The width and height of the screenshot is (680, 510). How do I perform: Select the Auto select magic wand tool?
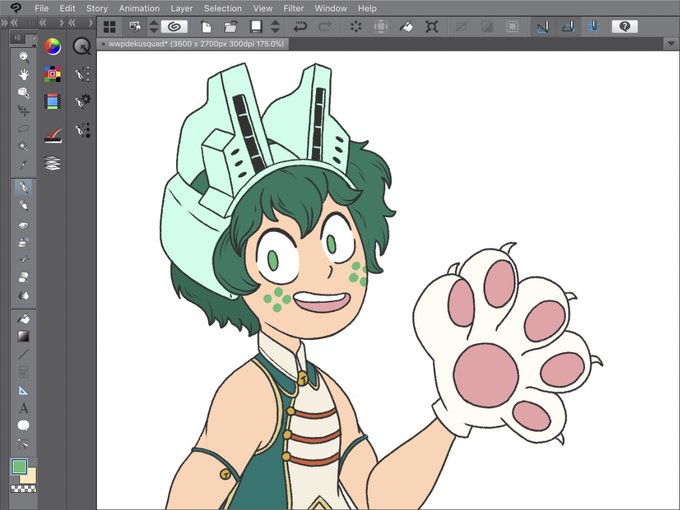coord(23,147)
